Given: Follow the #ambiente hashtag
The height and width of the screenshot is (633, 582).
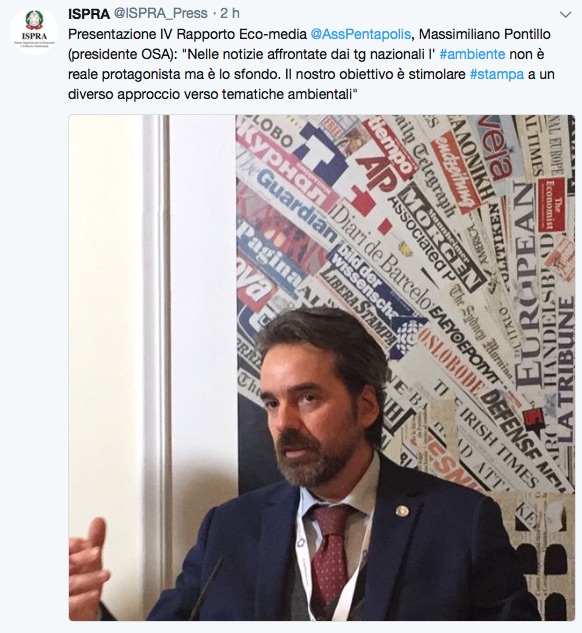Looking at the screenshot, I should click(472, 54).
